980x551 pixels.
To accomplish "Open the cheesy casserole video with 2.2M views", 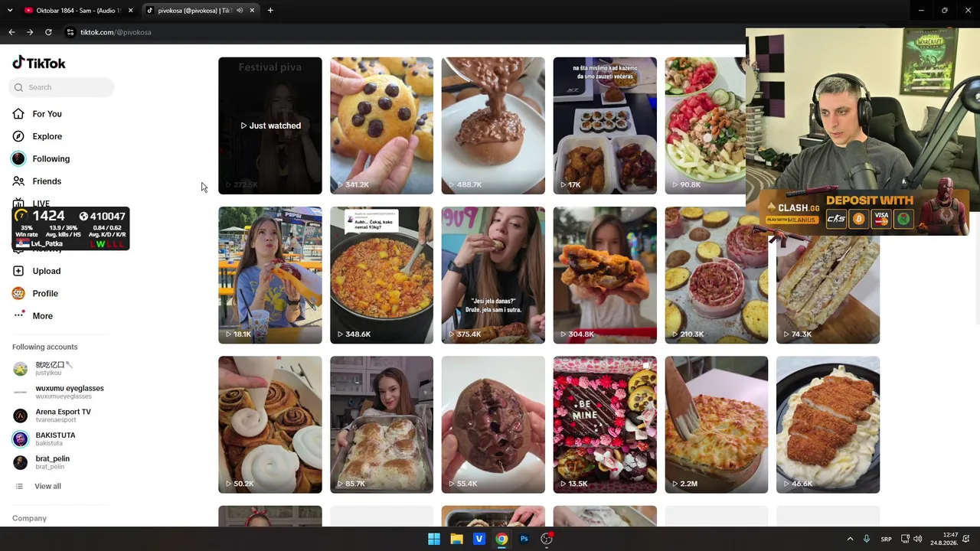I will [717, 425].
